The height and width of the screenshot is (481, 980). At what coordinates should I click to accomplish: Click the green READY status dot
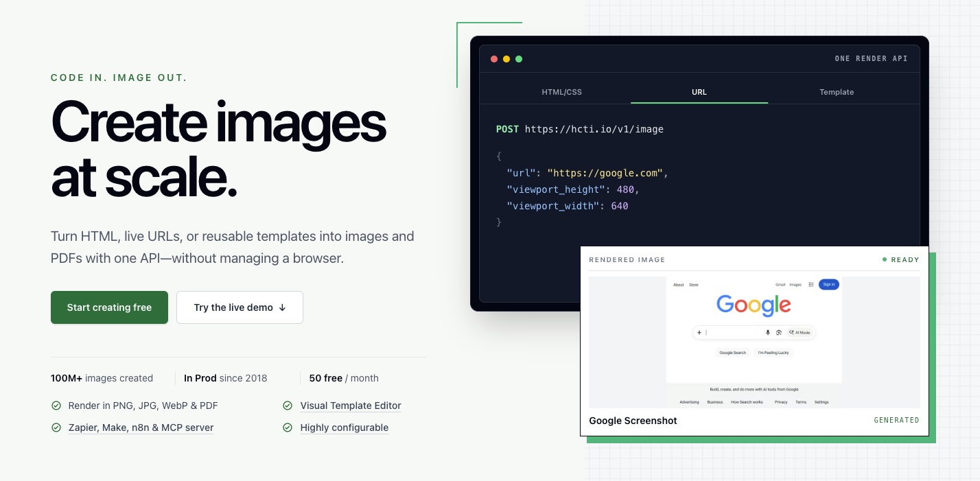885,260
